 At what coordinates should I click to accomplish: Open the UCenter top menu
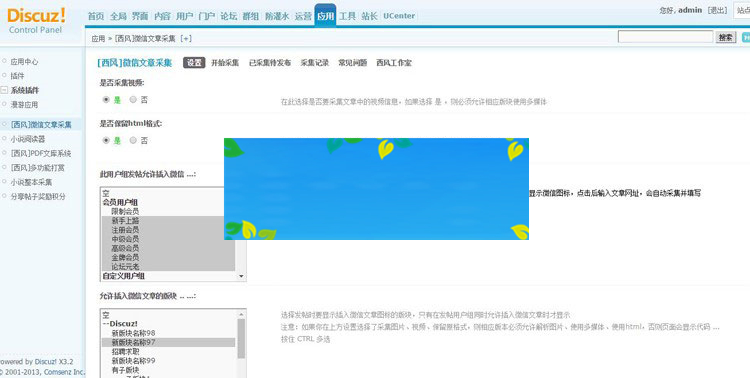pos(399,16)
